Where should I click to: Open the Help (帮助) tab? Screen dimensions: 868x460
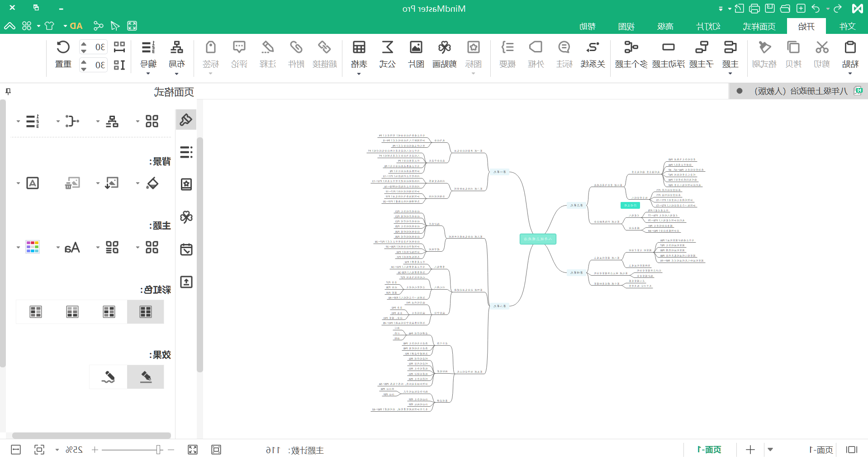tap(588, 26)
